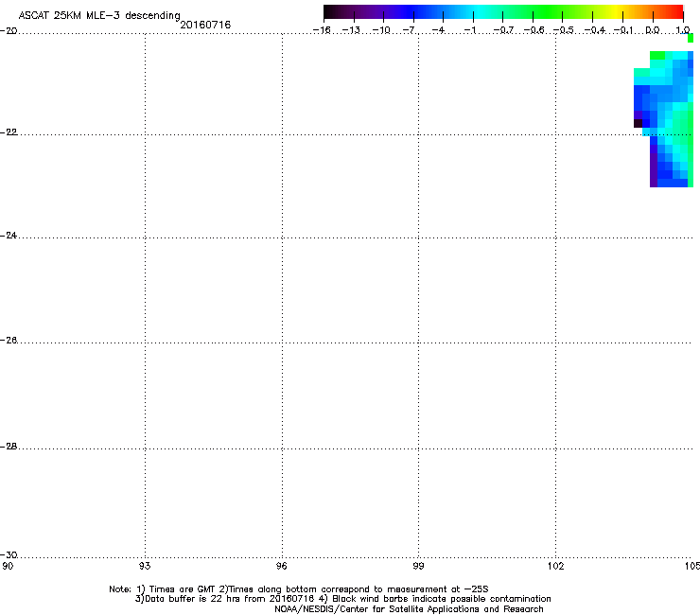
Task: Click the -26 latitude axis label
Action: pos(9,341)
